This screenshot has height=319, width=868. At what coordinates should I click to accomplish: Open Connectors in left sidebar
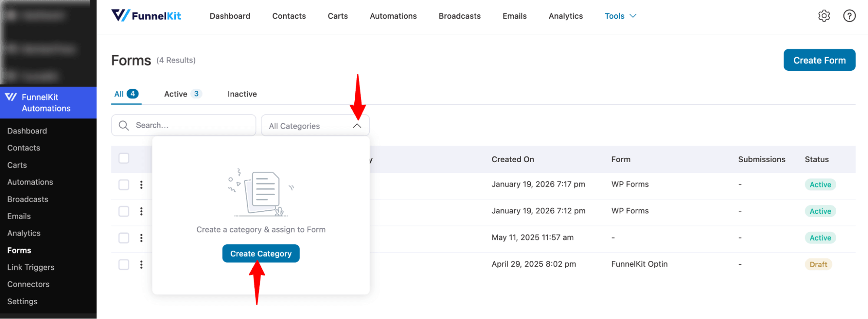28,284
